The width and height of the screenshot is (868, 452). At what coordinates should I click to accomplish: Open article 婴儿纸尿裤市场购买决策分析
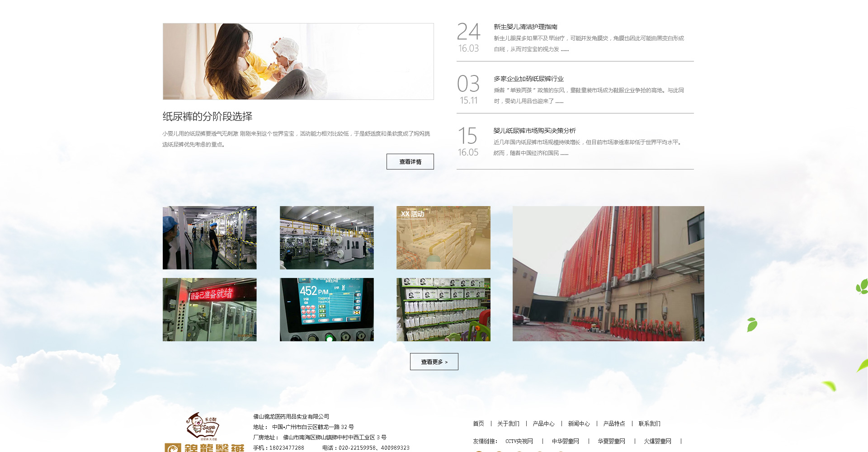[x=534, y=131]
